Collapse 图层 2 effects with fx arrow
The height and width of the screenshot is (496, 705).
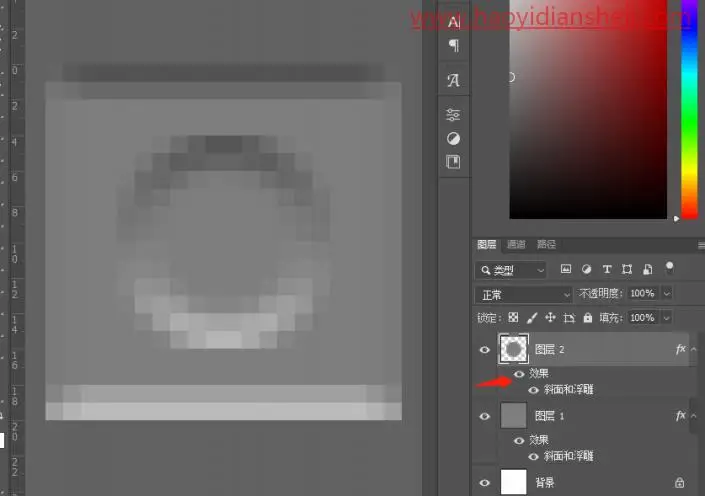point(694,349)
